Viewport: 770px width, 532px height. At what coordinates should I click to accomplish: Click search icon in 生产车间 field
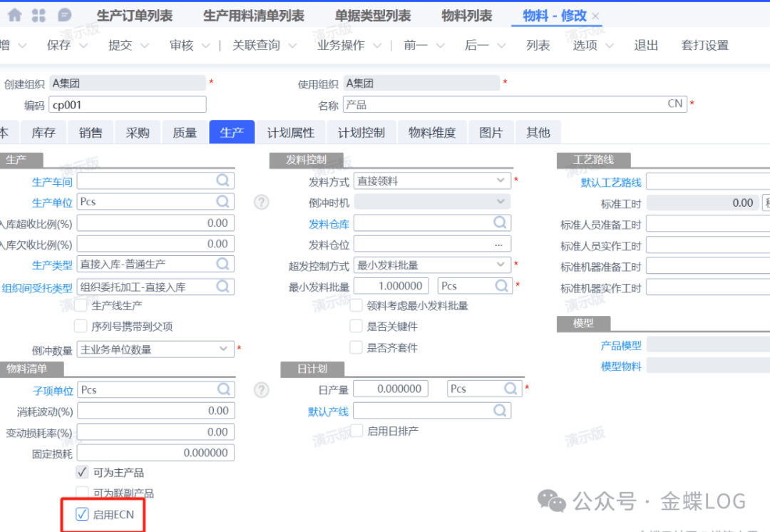tap(224, 181)
